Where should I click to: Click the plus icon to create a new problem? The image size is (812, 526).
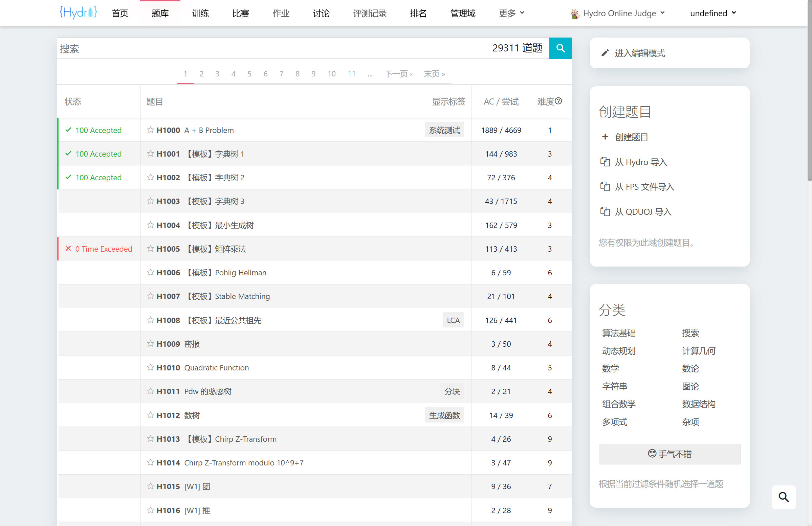[x=605, y=137]
